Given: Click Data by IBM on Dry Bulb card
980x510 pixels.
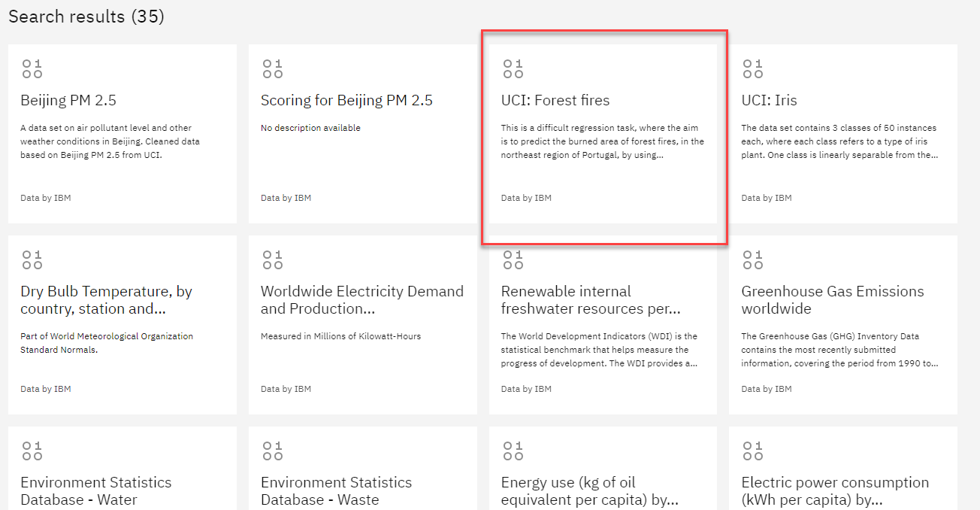Looking at the screenshot, I should pyautogui.click(x=46, y=389).
